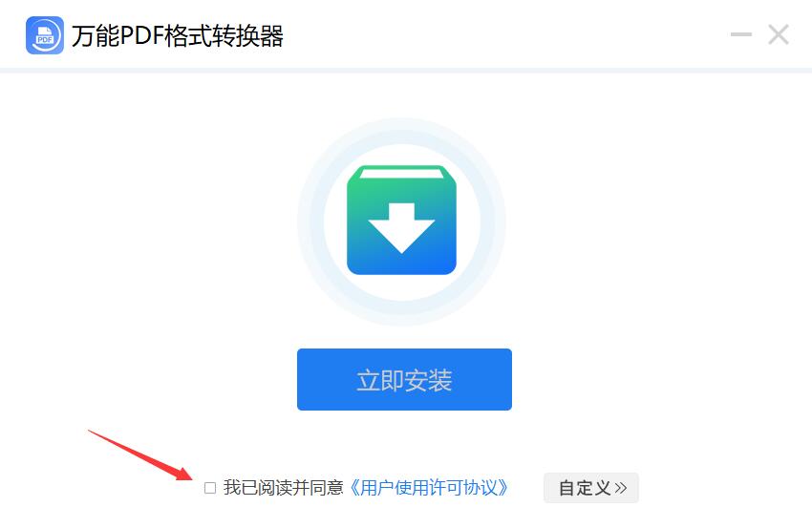Viewport: 812px width, 528px height.
Task: Close the PDF converter installer
Action: pyautogui.click(x=779, y=34)
